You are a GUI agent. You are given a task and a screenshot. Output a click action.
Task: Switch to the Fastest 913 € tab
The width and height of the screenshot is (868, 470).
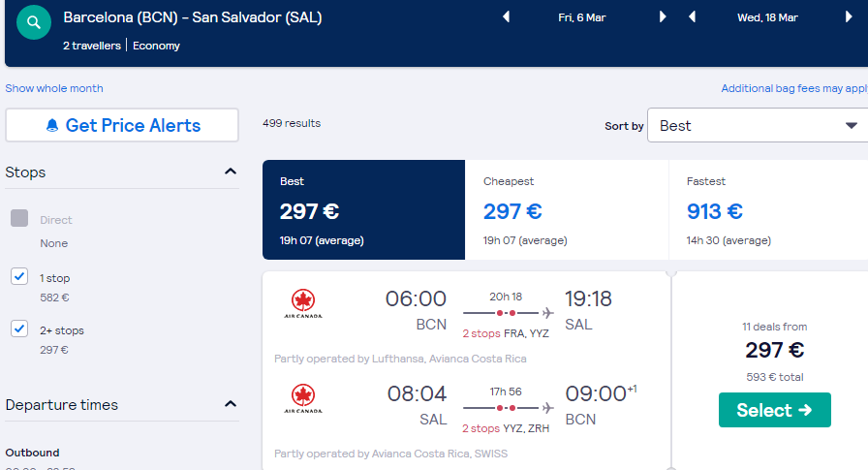768,210
